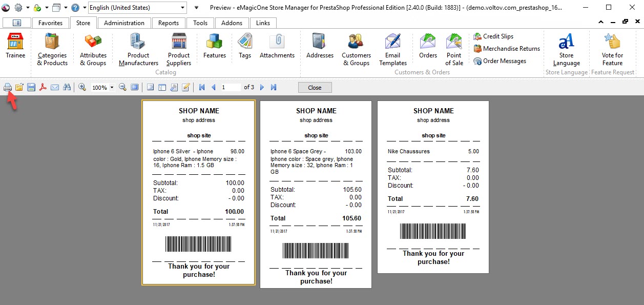Click the Print icon on the preview toolbar
The image size is (644, 305).
pos(7,87)
